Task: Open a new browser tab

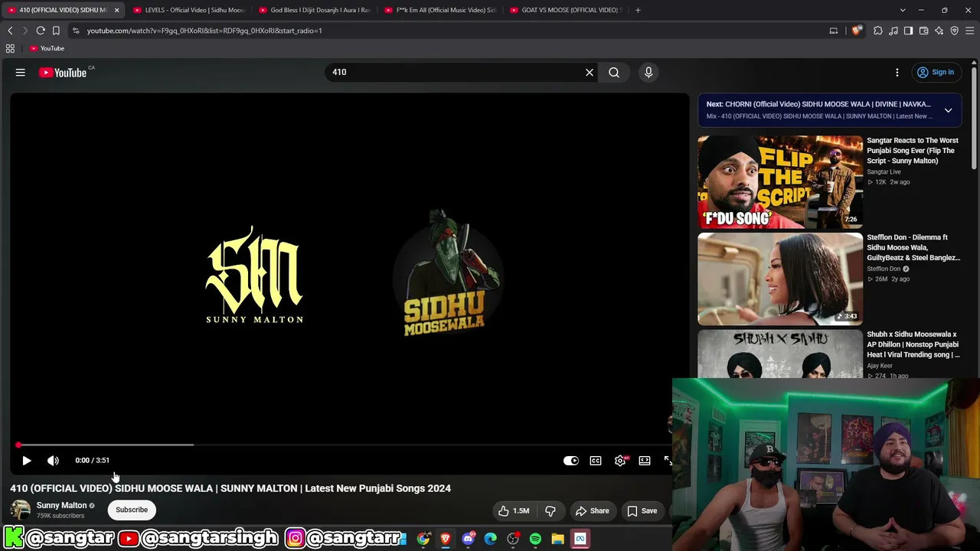Action: pyautogui.click(x=638, y=10)
